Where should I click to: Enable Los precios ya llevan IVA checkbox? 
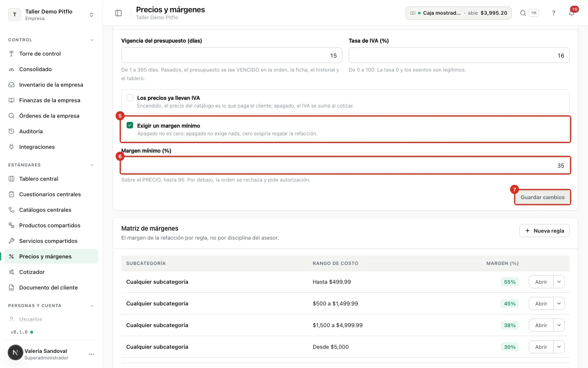click(x=130, y=97)
